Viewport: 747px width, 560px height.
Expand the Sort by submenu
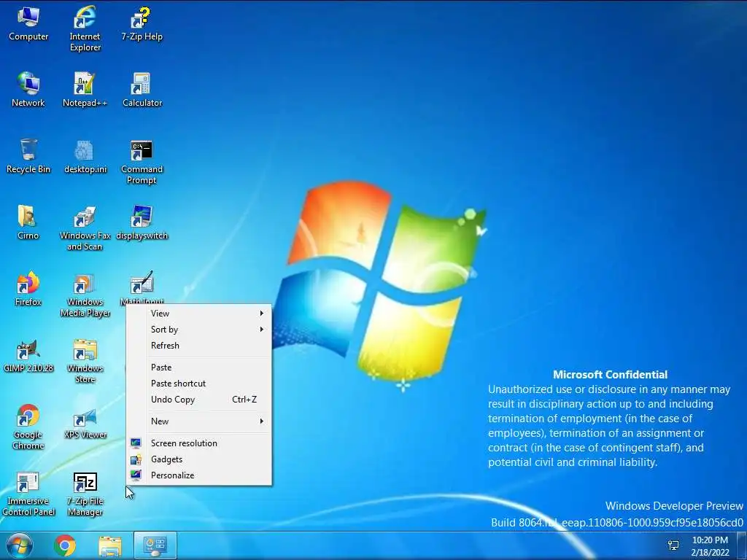(x=199, y=330)
